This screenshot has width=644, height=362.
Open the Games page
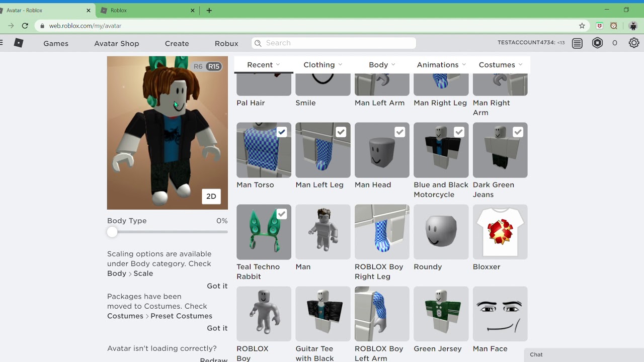tap(56, 44)
